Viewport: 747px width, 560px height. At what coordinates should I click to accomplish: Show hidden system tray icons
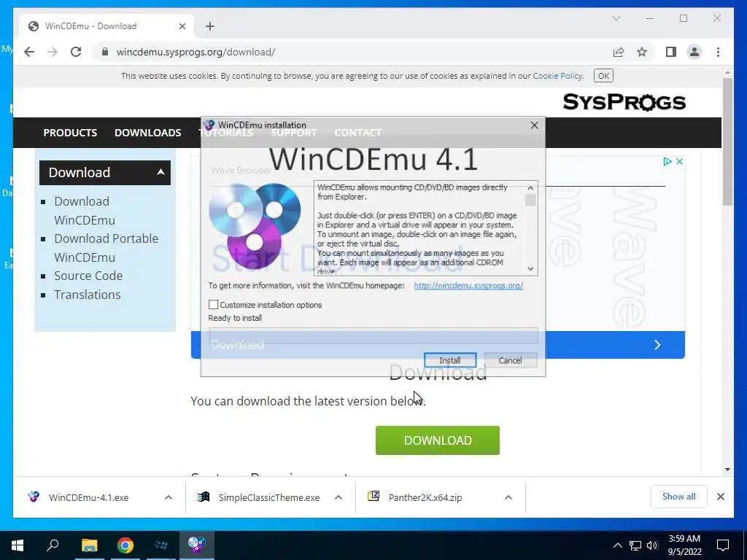pos(617,545)
